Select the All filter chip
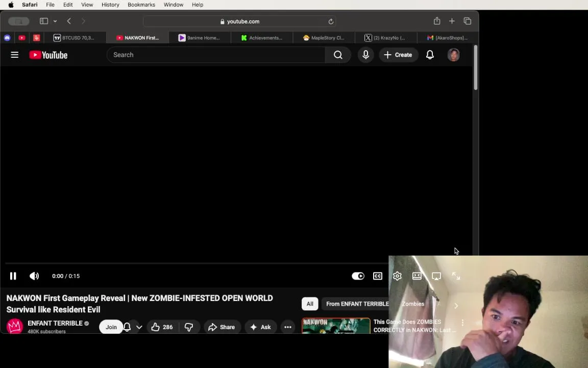This screenshot has width=588, height=368. 310,304
